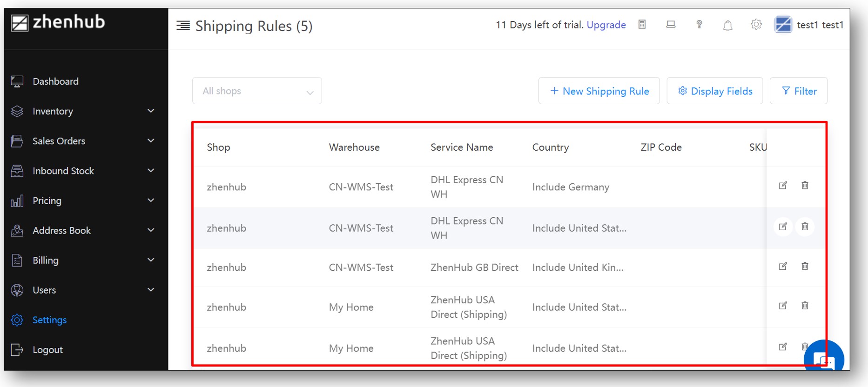This screenshot has width=868, height=387.
Task: Click the calculator icon in header
Action: pyautogui.click(x=642, y=25)
